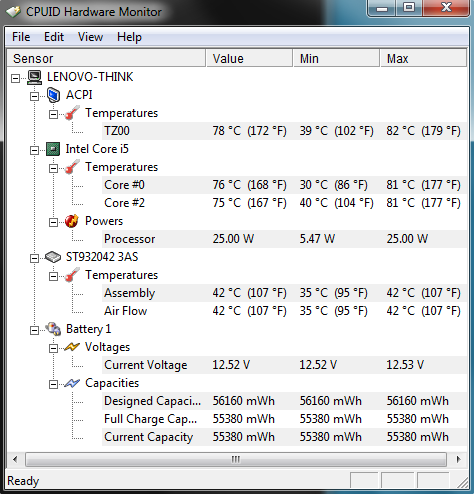Click the Battery 1 icon
474x494 pixels.
[x=53, y=329]
